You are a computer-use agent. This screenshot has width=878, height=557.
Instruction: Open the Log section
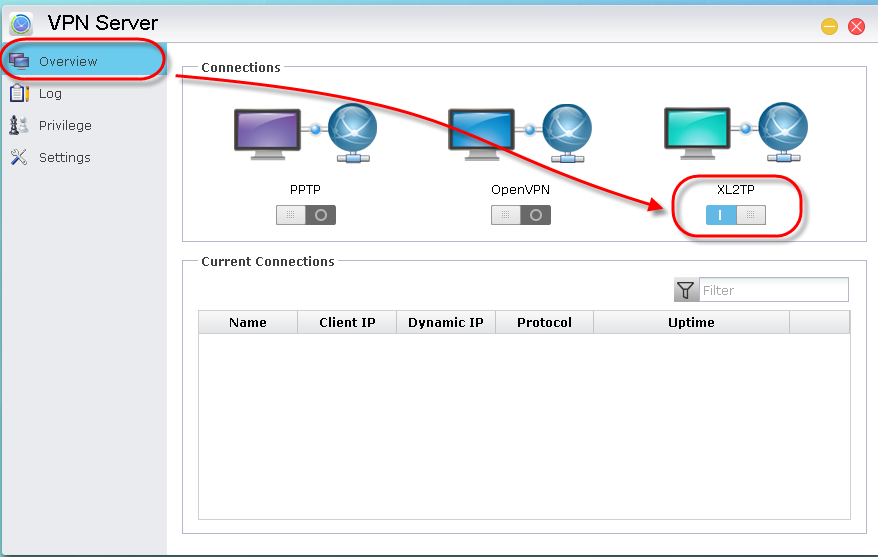coord(50,93)
